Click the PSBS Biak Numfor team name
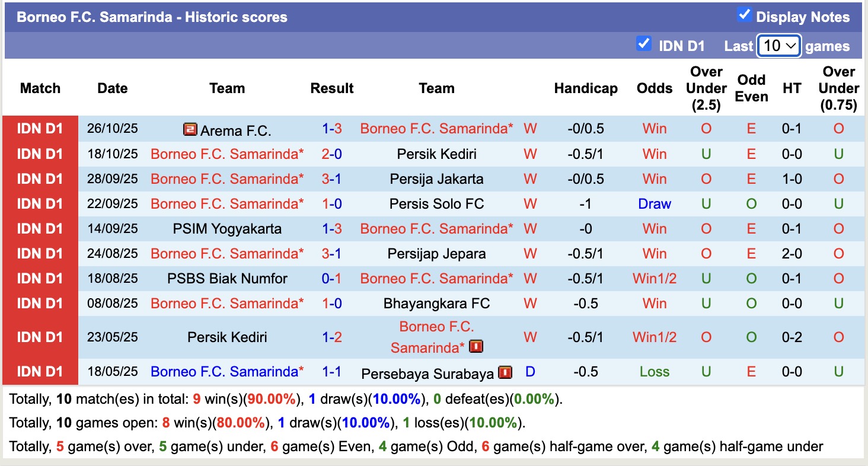868x466 pixels. (x=227, y=278)
